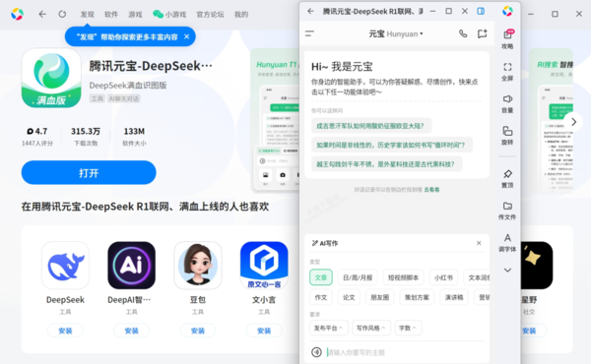This screenshot has width=591, height=364.
Task: Click the 音量 volume icon
Action: click(507, 103)
